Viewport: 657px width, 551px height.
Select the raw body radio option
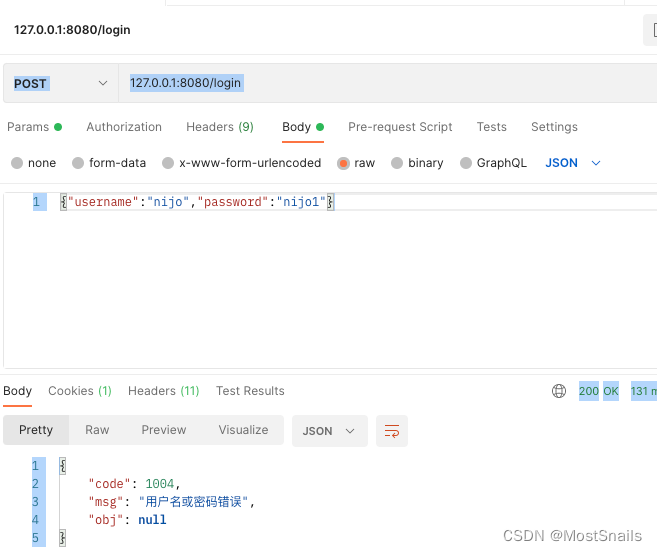point(343,163)
